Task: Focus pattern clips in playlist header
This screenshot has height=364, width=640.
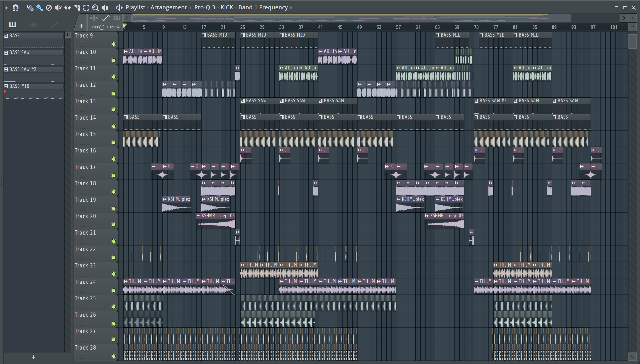Action: (117, 18)
